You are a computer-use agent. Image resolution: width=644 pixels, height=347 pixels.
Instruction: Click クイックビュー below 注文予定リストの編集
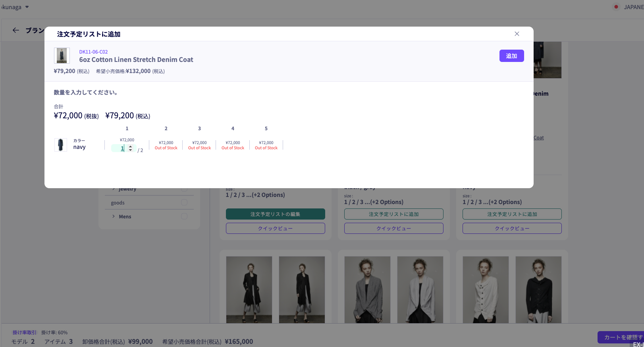click(276, 228)
